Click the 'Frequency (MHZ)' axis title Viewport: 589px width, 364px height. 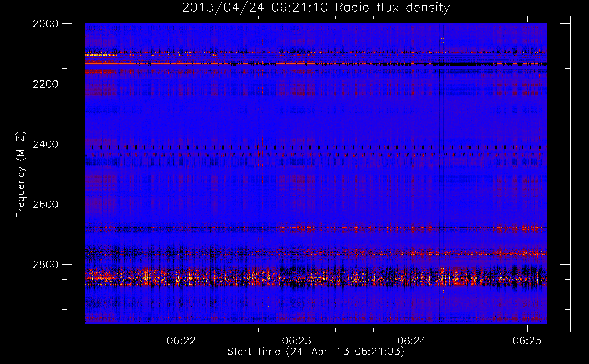point(21,175)
